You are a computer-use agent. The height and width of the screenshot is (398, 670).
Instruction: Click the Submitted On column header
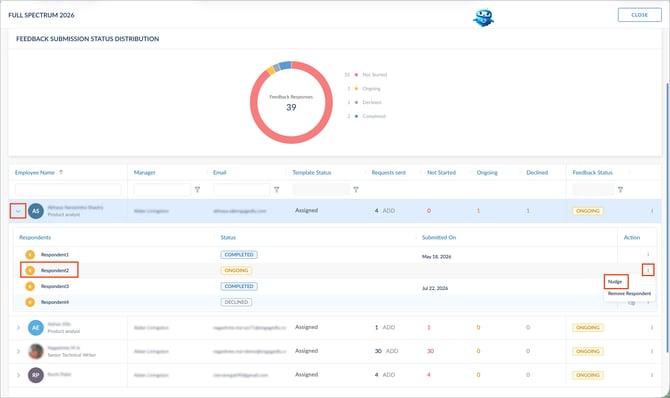coord(439,238)
